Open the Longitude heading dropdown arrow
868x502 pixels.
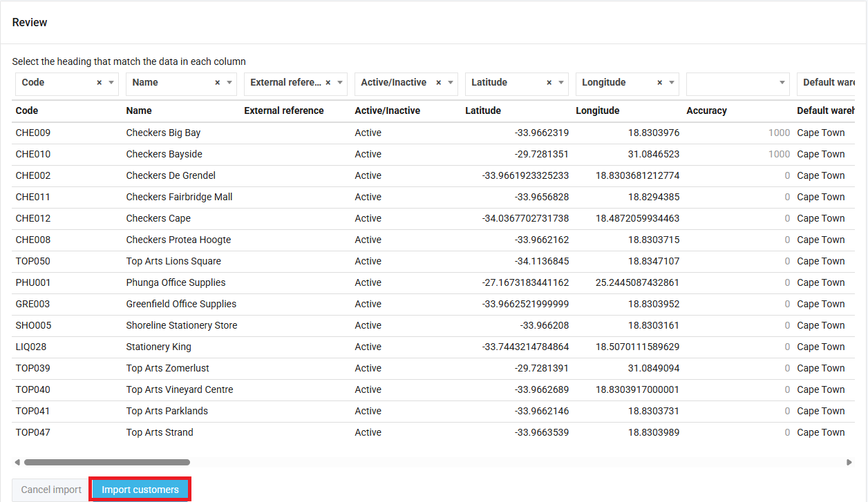pyautogui.click(x=672, y=83)
